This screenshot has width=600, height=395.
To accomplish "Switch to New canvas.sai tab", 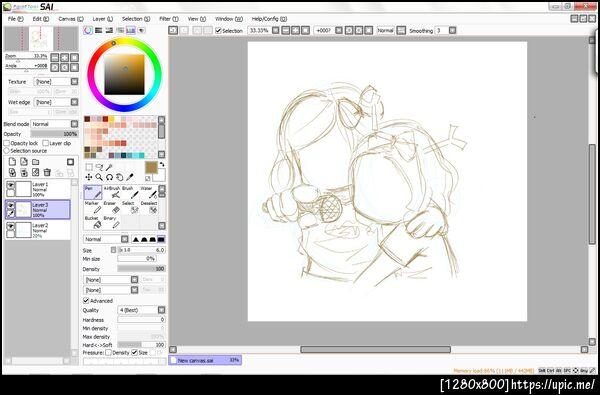I will click(x=205, y=360).
